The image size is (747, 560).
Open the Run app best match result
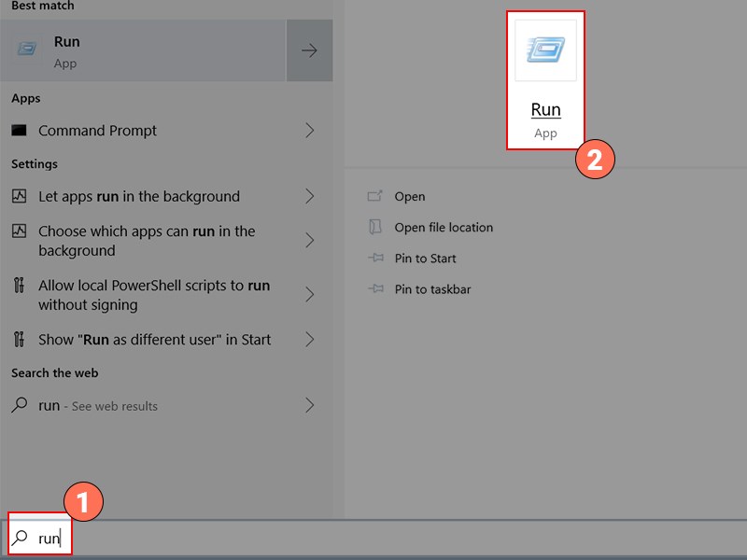tap(143, 50)
